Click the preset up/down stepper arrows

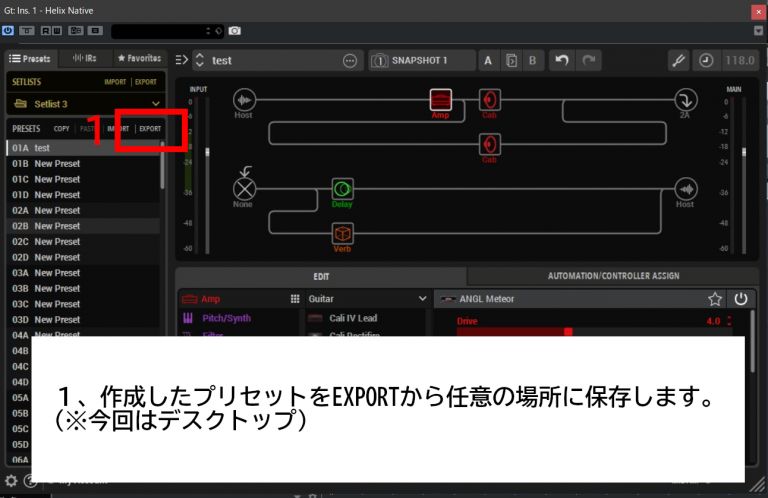200,60
